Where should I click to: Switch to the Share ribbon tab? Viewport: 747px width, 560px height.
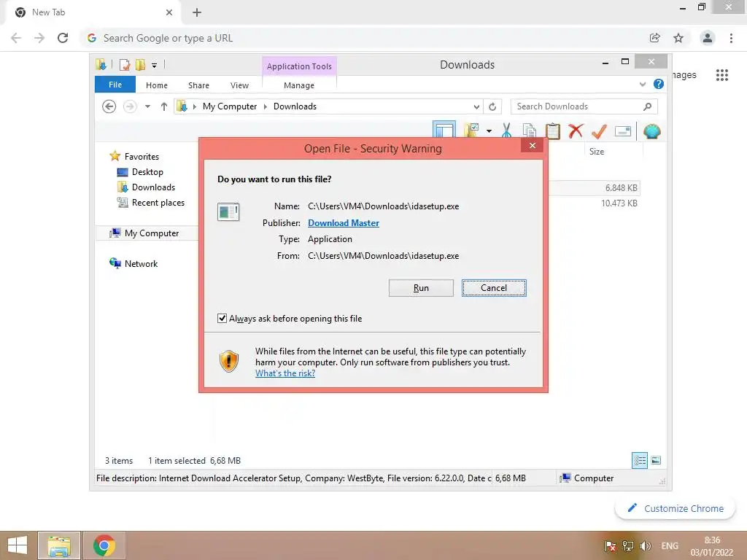coord(198,85)
